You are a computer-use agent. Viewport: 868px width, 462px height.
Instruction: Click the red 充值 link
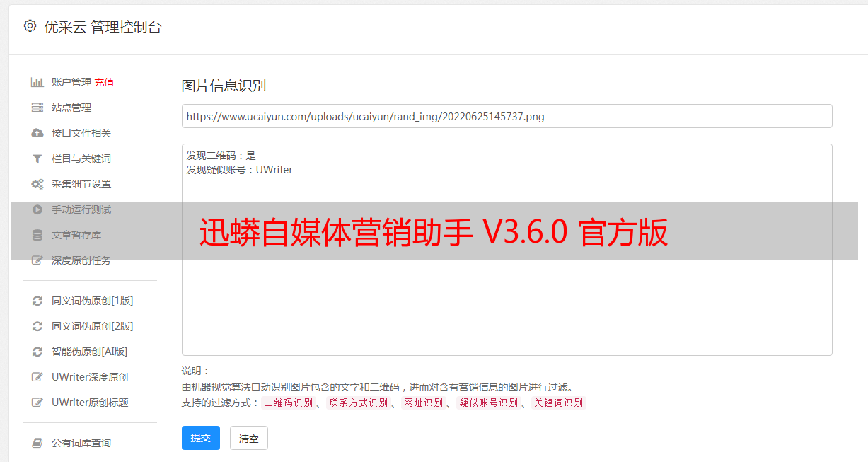(x=104, y=82)
